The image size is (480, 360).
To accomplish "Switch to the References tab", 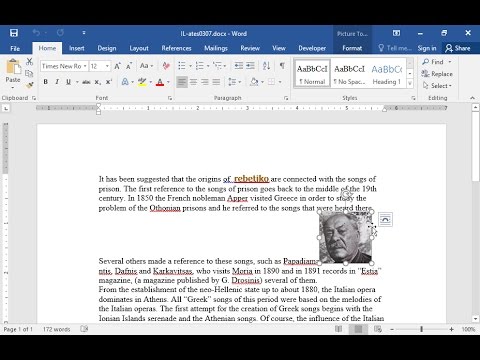I will point(176,48).
